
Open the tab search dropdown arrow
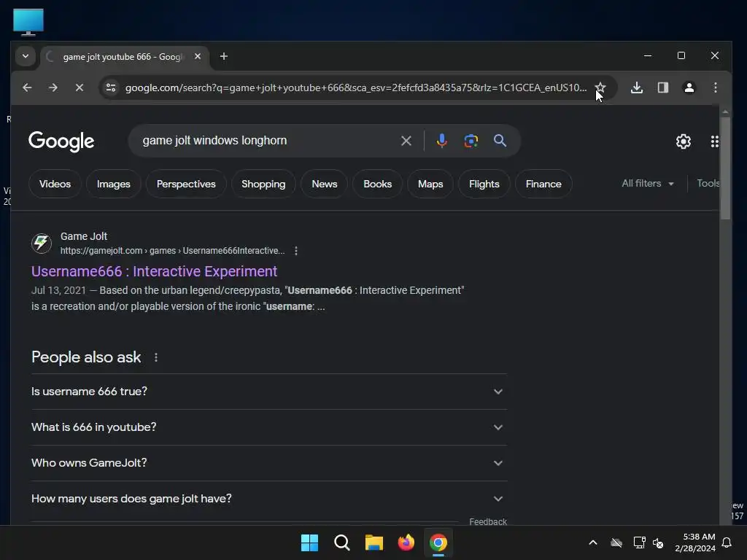(26, 56)
